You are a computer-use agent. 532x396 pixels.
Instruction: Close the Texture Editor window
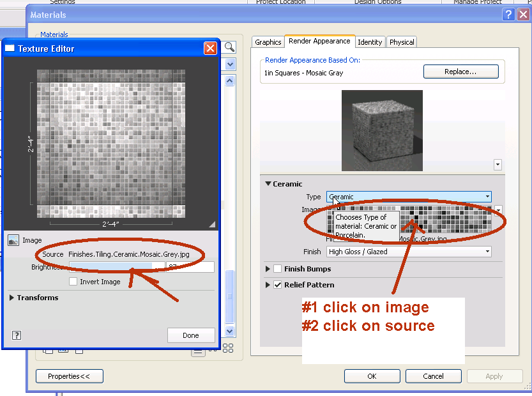(210, 48)
